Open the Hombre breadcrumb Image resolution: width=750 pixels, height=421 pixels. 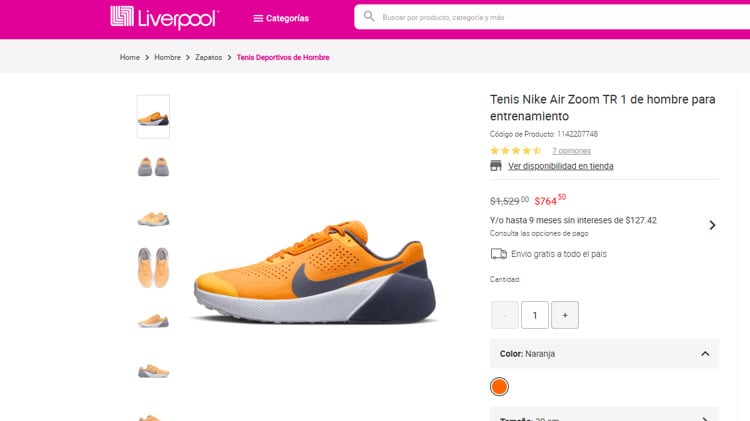167,57
